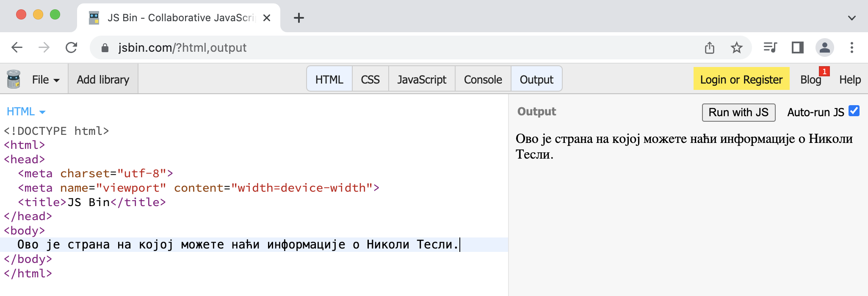Screen dimensions: 868x296
Task: Toggle the Console panel on
Action: (x=483, y=79)
